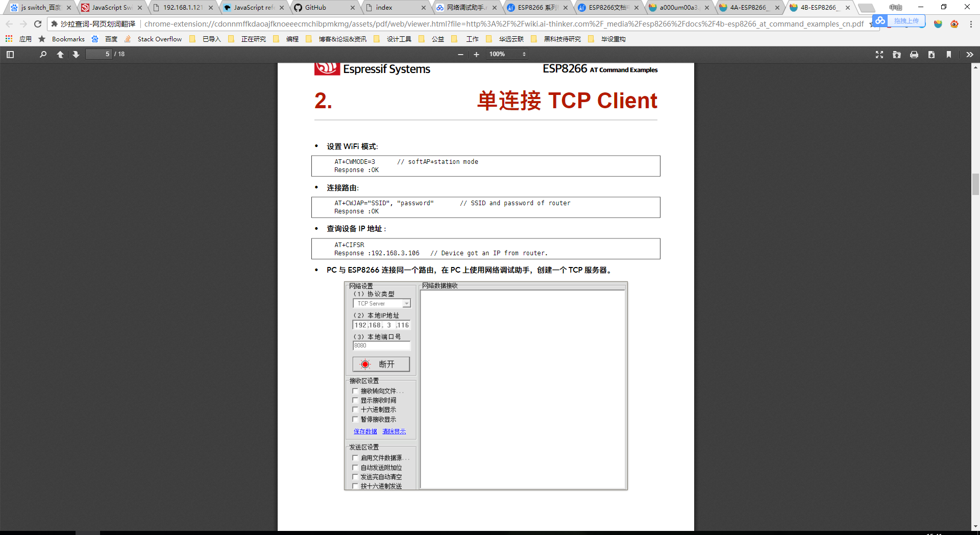Image resolution: width=980 pixels, height=535 pixels.
Task: Zoom out the PDF document
Action: point(460,55)
